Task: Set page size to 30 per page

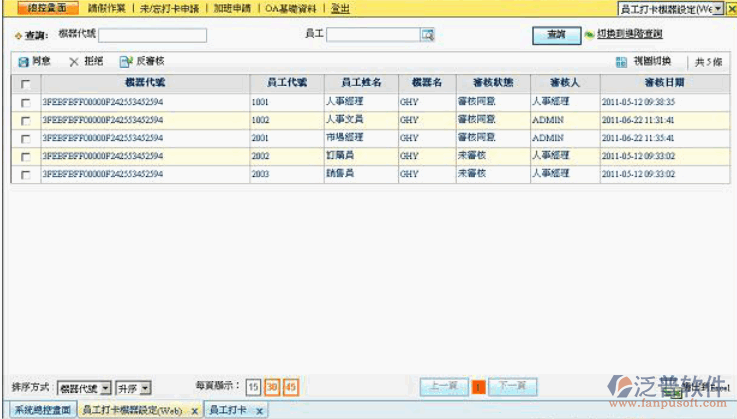Action: [x=272, y=387]
